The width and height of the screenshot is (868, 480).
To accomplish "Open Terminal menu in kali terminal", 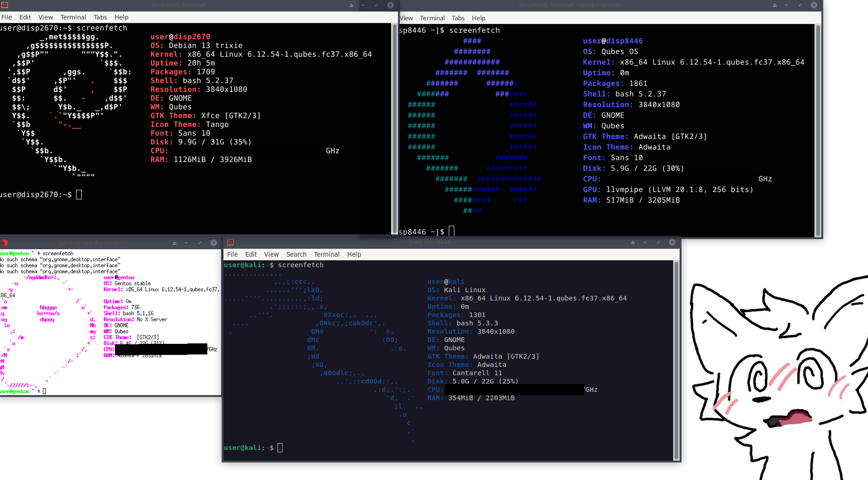I will (326, 254).
